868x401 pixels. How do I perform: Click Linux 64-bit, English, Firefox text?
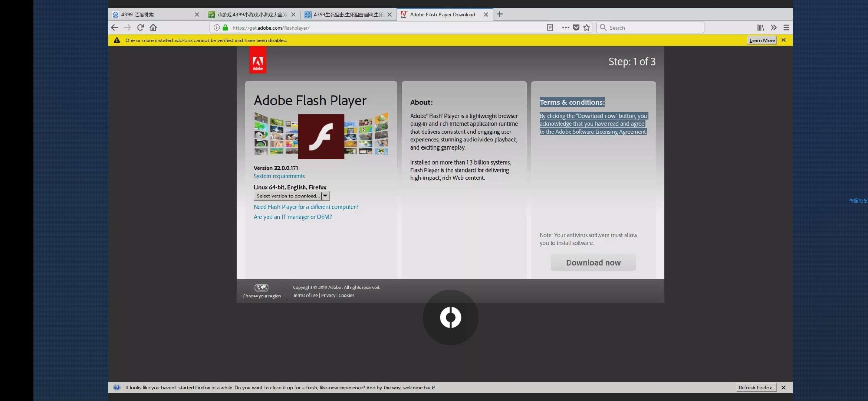(x=290, y=187)
